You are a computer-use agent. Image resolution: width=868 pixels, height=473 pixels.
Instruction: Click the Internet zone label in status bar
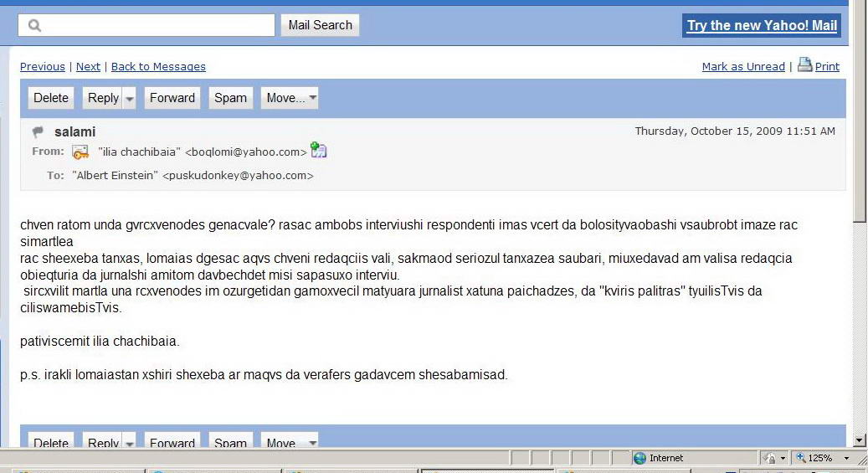666,458
